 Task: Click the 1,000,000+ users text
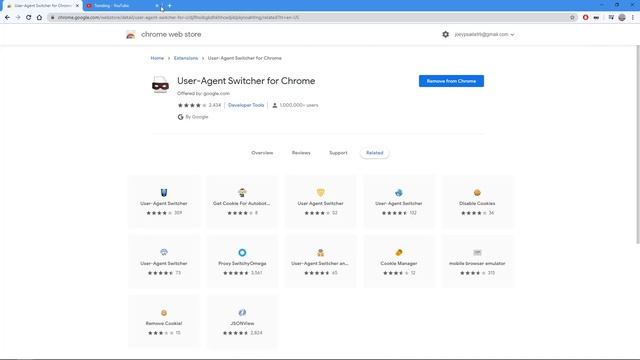point(299,105)
